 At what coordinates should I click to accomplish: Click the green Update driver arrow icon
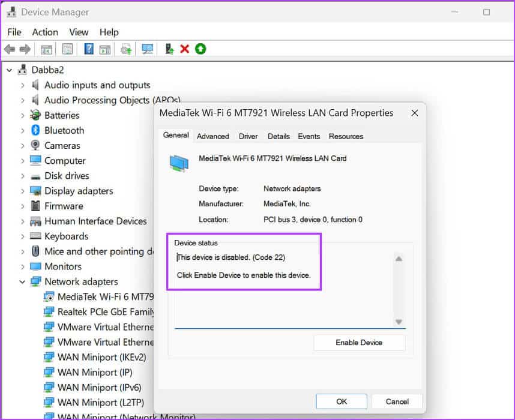click(x=200, y=49)
